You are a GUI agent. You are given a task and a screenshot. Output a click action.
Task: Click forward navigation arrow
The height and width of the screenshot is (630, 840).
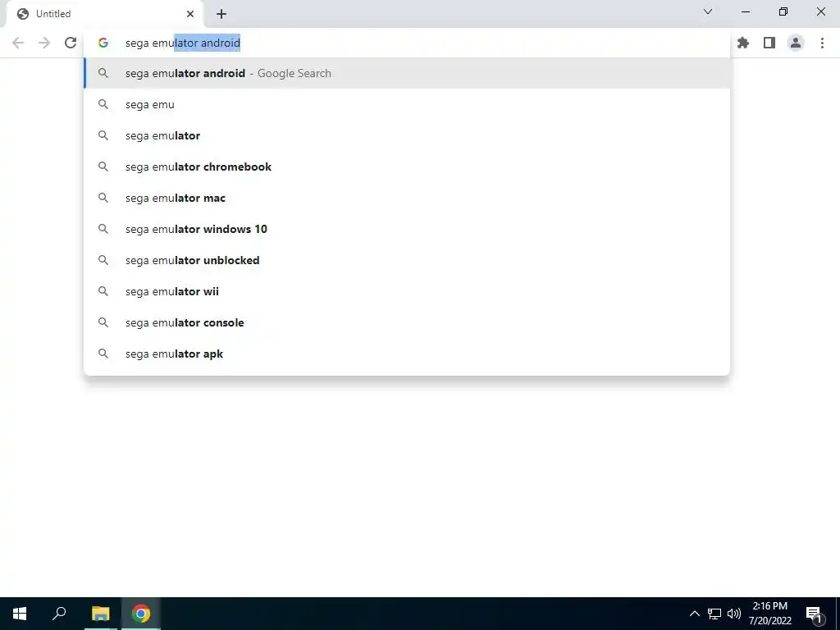click(44, 43)
